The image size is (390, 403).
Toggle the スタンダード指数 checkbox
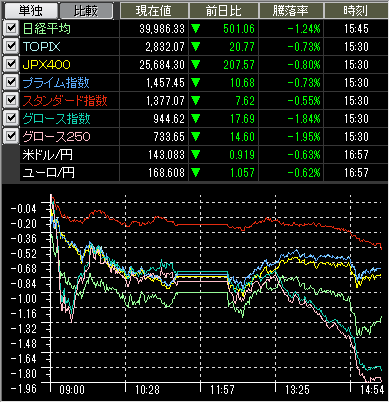11,100
